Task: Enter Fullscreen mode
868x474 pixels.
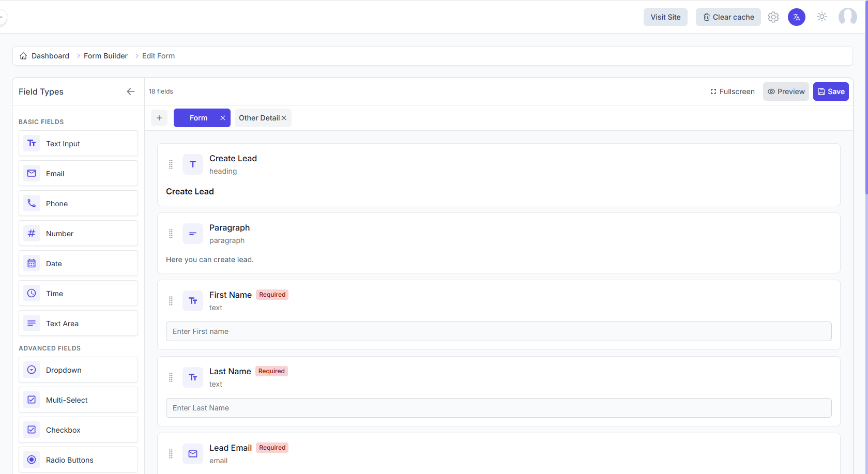Action: pyautogui.click(x=732, y=91)
